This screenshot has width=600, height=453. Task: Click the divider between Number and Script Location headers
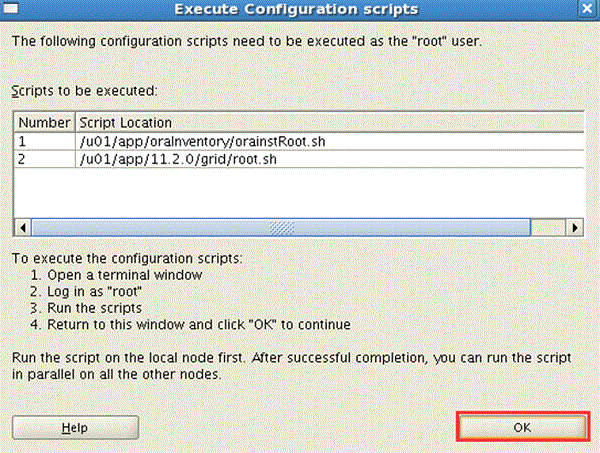[75, 122]
